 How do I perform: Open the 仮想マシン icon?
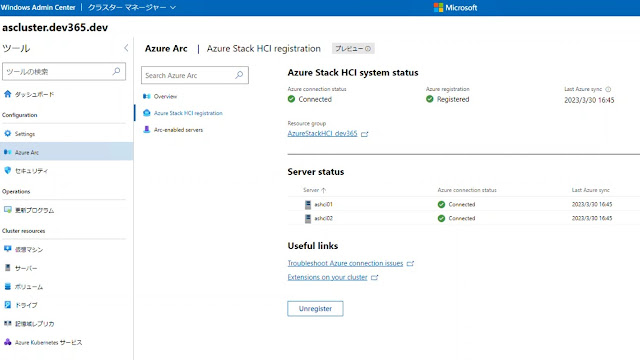click(7, 249)
